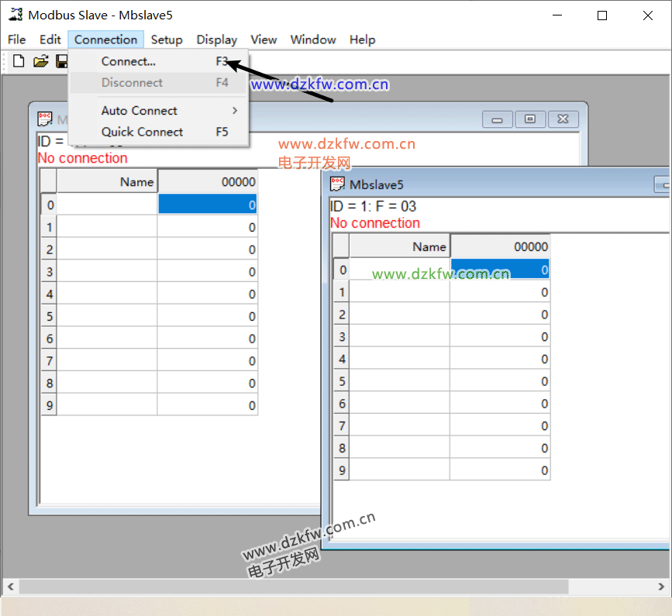Click the Open folder toolbar icon
Viewport: 672px width, 616px height.
coord(40,61)
